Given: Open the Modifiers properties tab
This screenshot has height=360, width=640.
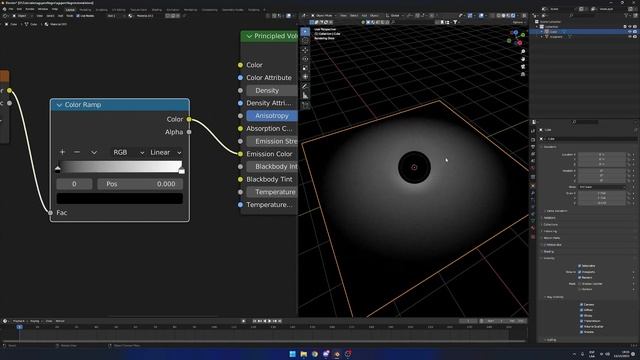Looking at the screenshot, I should [533, 193].
